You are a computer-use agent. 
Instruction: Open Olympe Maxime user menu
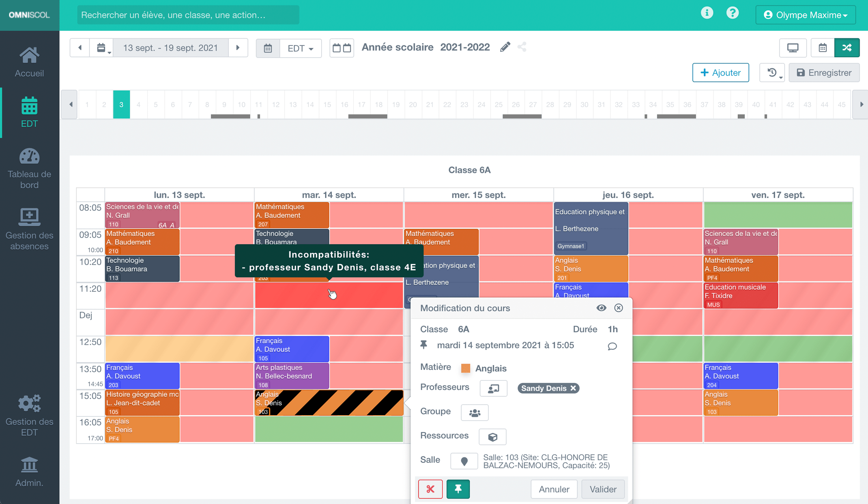[805, 15]
